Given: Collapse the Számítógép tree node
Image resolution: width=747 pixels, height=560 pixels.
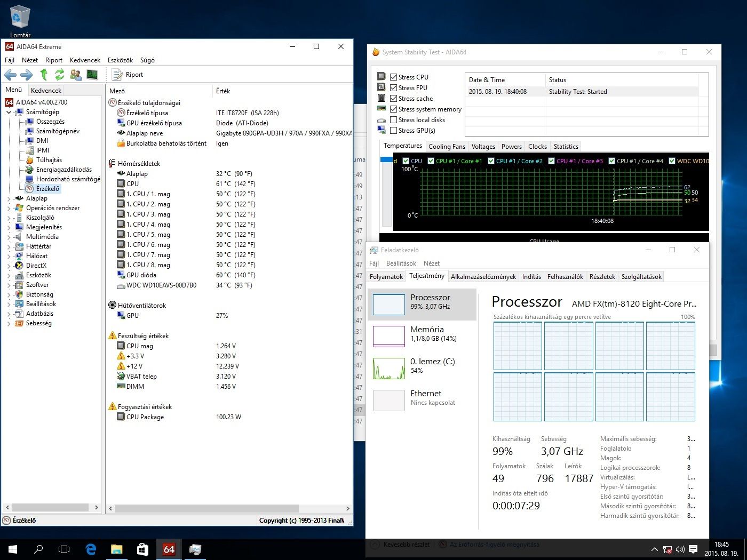Looking at the screenshot, I should click(x=9, y=112).
